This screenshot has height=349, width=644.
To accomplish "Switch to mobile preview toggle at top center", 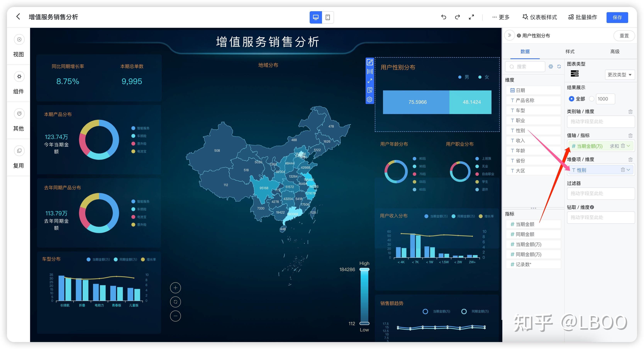I will pyautogui.click(x=328, y=17).
